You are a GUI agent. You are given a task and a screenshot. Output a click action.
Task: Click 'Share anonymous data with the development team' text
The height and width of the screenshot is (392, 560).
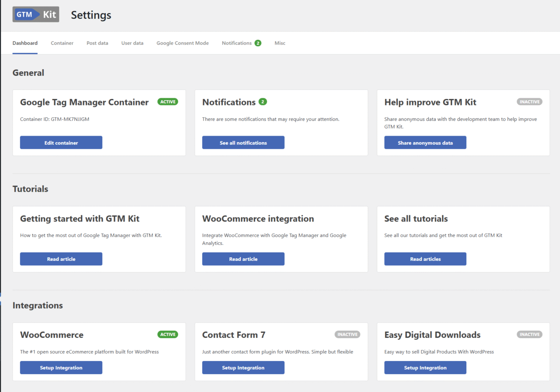[461, 123]
